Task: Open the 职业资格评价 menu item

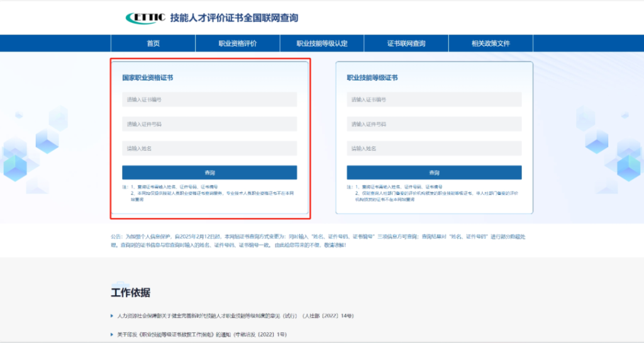Action: 238,43
